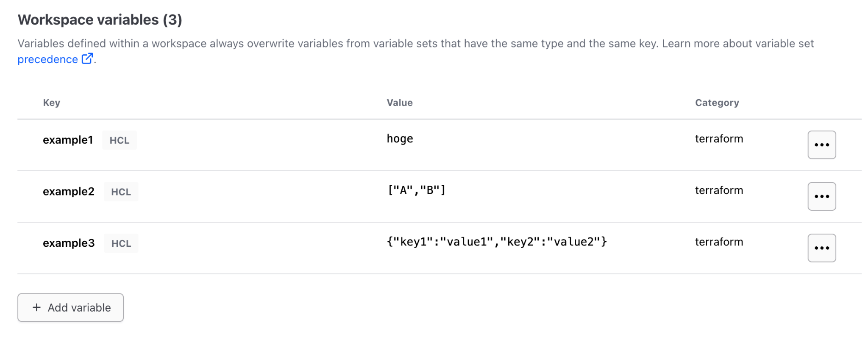
Task: Click the HCL badge on example3
Action: [120, 243]
